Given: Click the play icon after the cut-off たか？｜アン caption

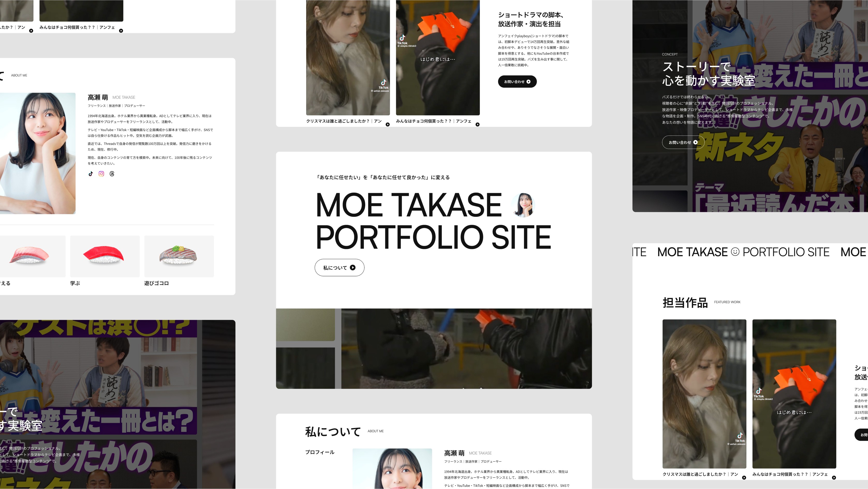Looking at the screenshot, I should (31, 31).
